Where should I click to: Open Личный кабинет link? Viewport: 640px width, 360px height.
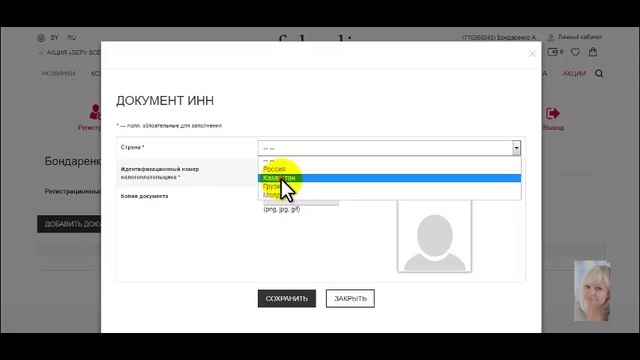click(x=580, y=37)
